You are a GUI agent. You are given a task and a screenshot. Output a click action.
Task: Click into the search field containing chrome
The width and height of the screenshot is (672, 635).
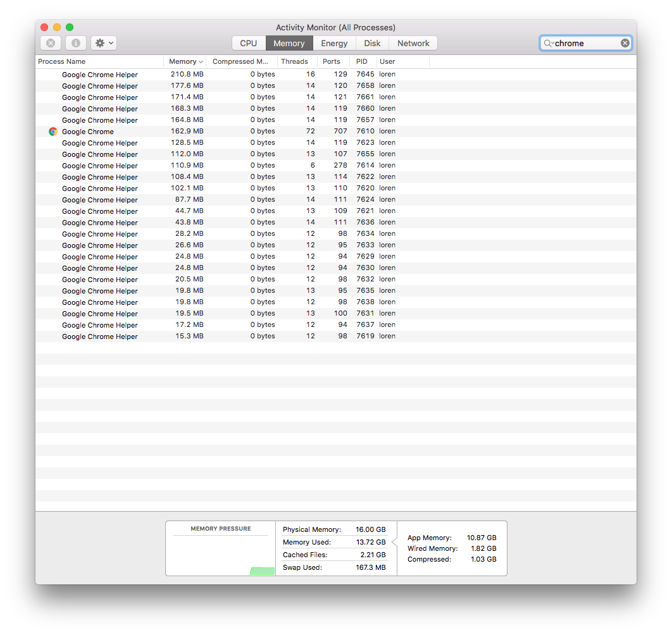tap(585, 43)
